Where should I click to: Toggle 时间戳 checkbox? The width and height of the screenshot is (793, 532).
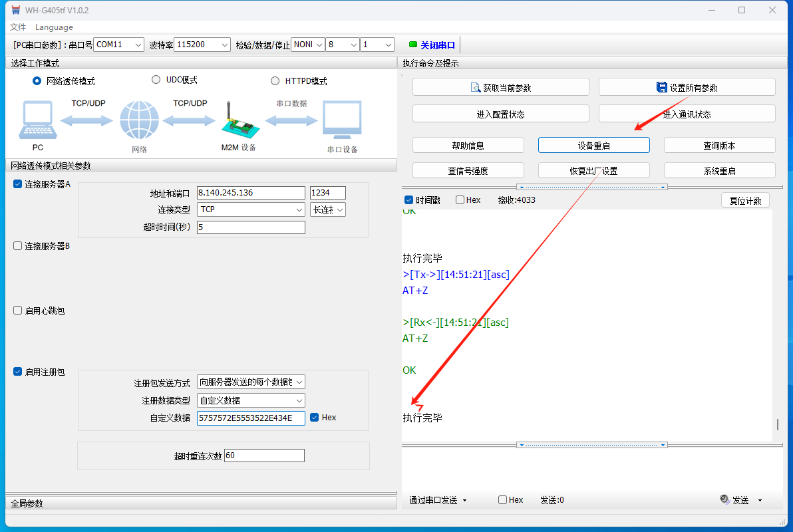(x=408, y=199)
